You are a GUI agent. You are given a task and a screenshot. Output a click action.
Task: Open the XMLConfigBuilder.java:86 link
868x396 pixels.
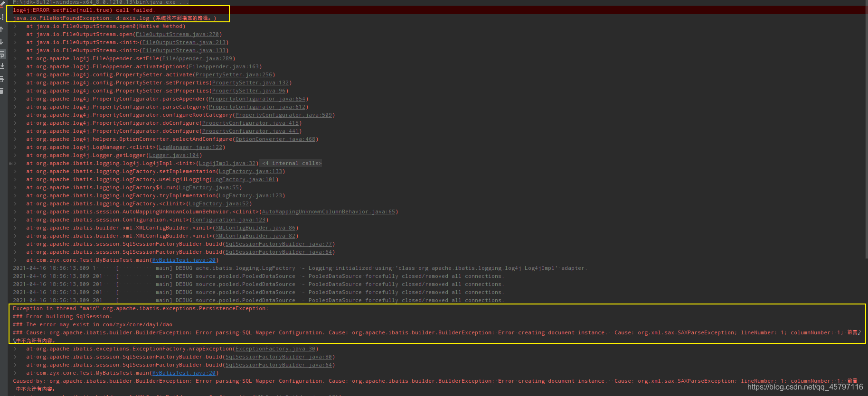coord(255,228)
